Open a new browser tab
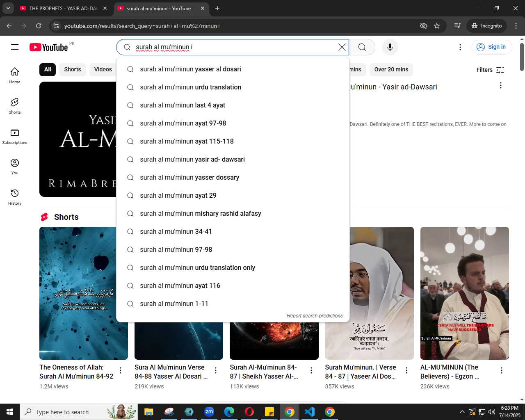This screenshot has width=525, height=420. pyautogui.click(x=217, y=8)
